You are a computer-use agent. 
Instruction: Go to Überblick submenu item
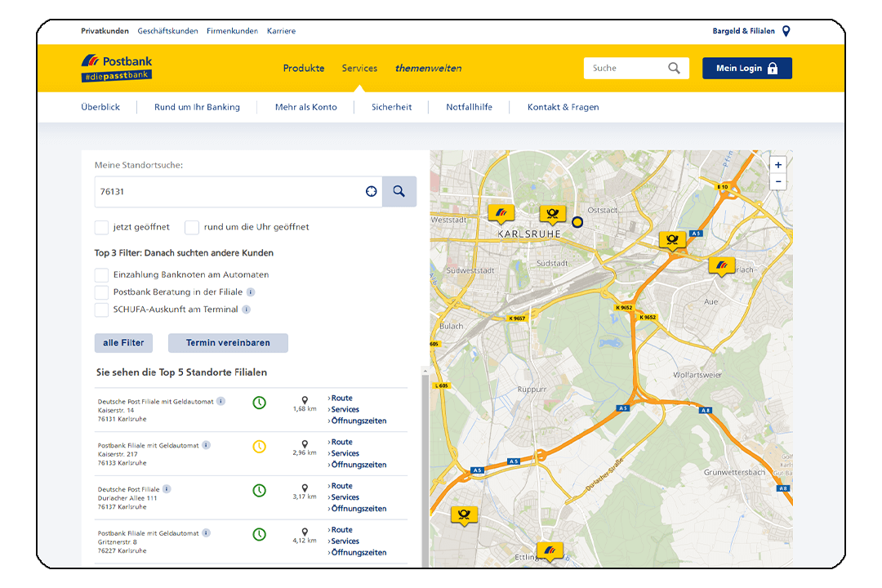100,107
